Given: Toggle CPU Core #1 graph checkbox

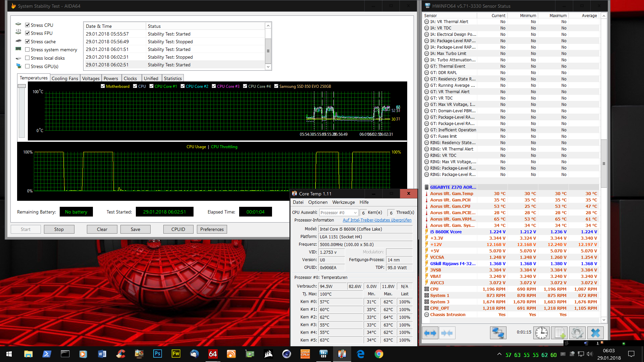Looking at the screenshot, I should coord(152,86).
